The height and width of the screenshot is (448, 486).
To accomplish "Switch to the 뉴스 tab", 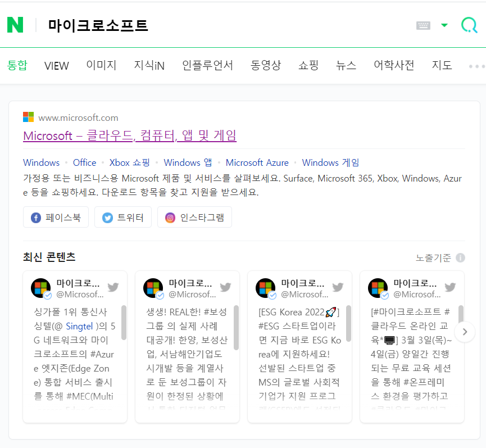I will [x=346, y=65].
